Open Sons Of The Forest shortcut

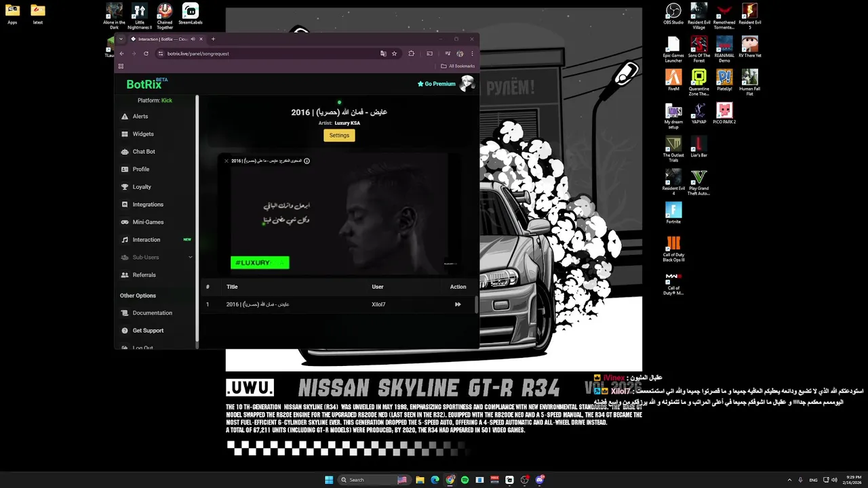(699, 49)
